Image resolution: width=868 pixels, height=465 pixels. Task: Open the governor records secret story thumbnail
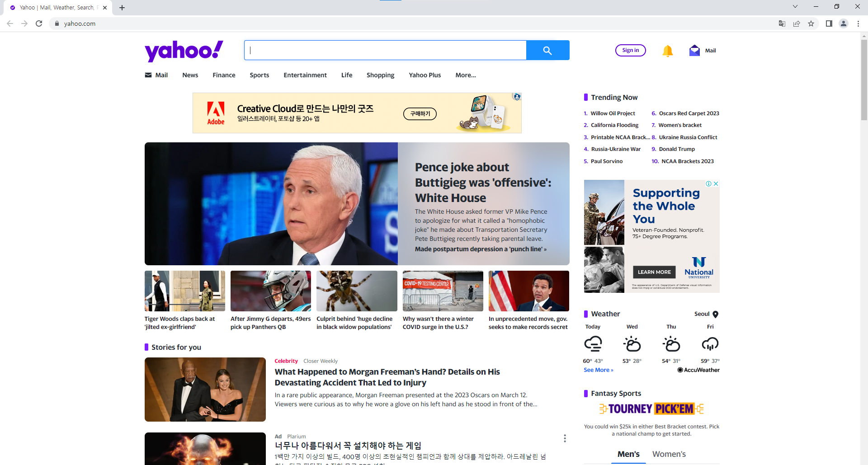pyautogui.click(x=529, y=291)
